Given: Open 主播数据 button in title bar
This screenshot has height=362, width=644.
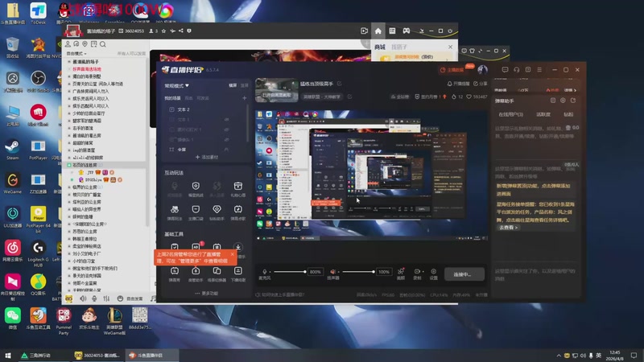Looking at the screenshot, I should tap(452, 70).
